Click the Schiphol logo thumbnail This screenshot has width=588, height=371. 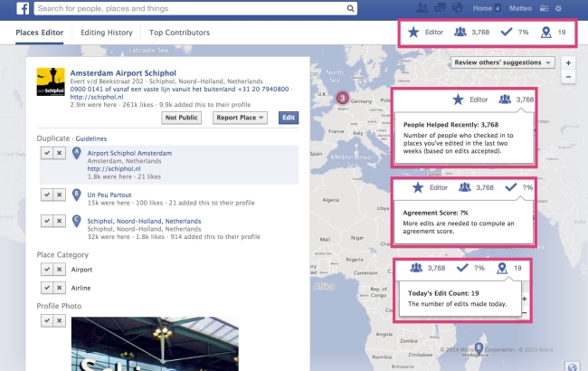click(51, 81)
